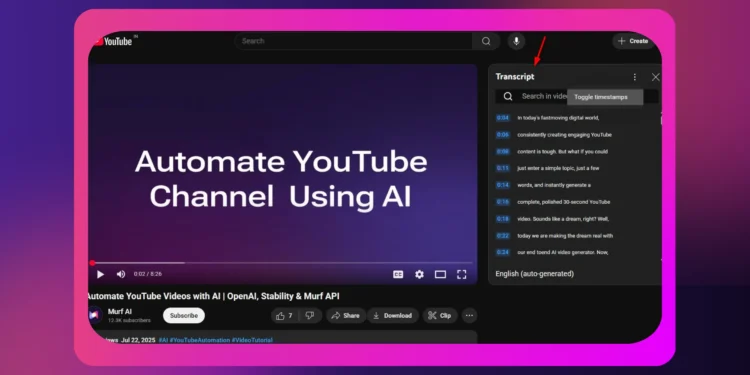Viewport: 750px width, 375px height.
Task: Enter full screen mode
Action: (462, 274)
